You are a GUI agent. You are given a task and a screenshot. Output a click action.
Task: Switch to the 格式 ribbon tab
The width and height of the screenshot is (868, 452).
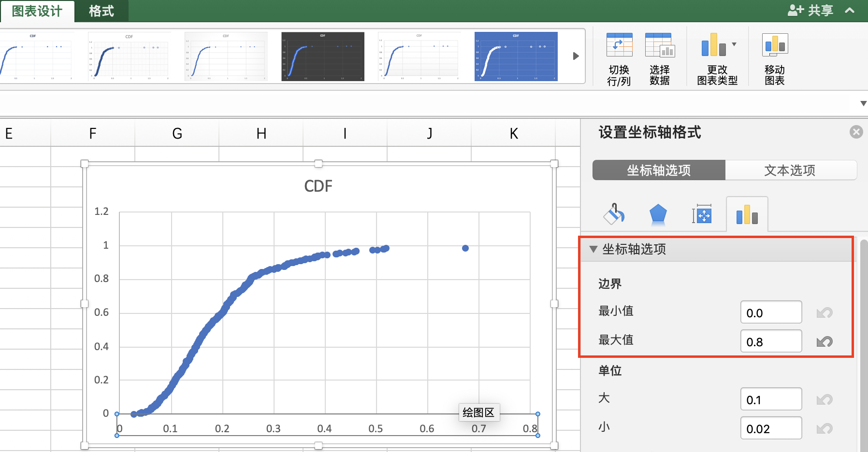(101, 11)
